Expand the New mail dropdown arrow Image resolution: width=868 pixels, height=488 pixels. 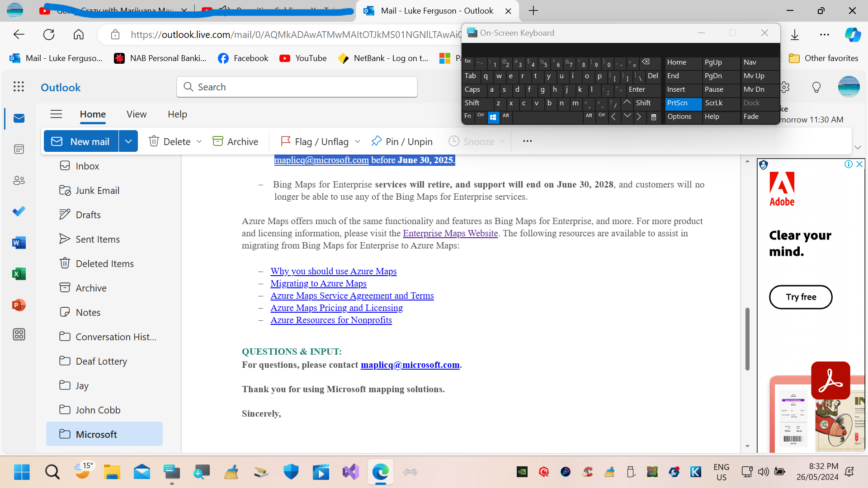[128, 141]
